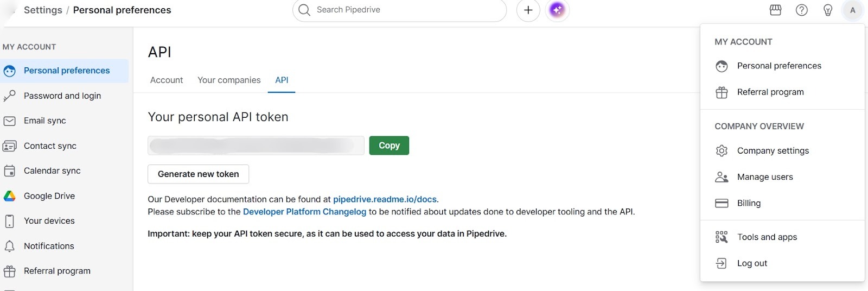
Task: Open the Marketplace store icon
Action: [x=775, y=10]
